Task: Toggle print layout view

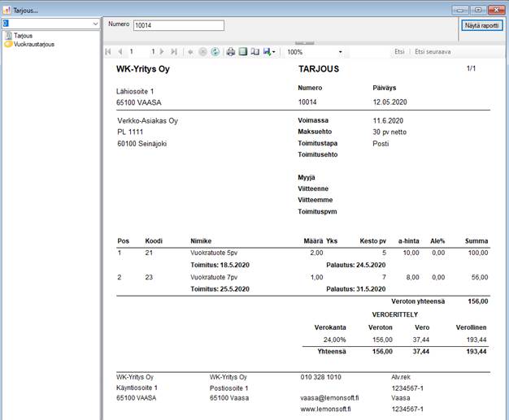Action: (242, 51)
